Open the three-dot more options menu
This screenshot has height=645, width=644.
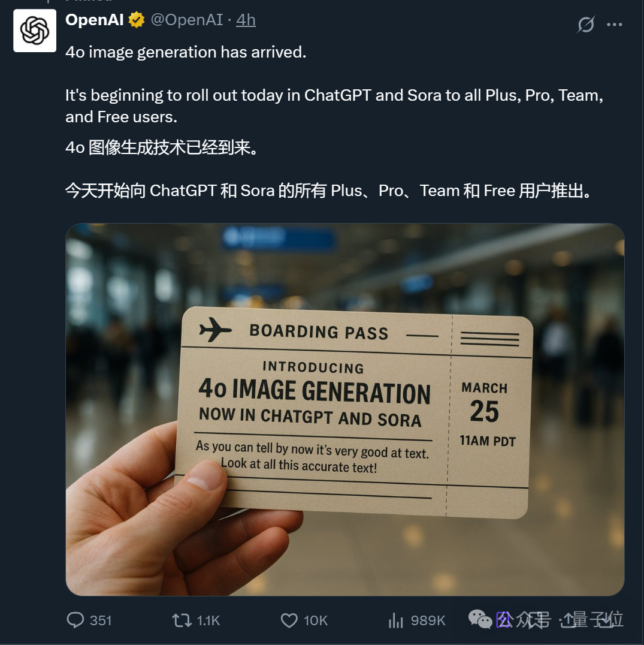tap(615, 25)
